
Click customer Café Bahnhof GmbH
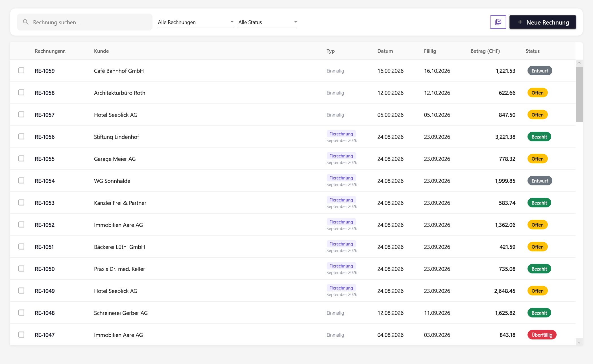tap(119, 71)
